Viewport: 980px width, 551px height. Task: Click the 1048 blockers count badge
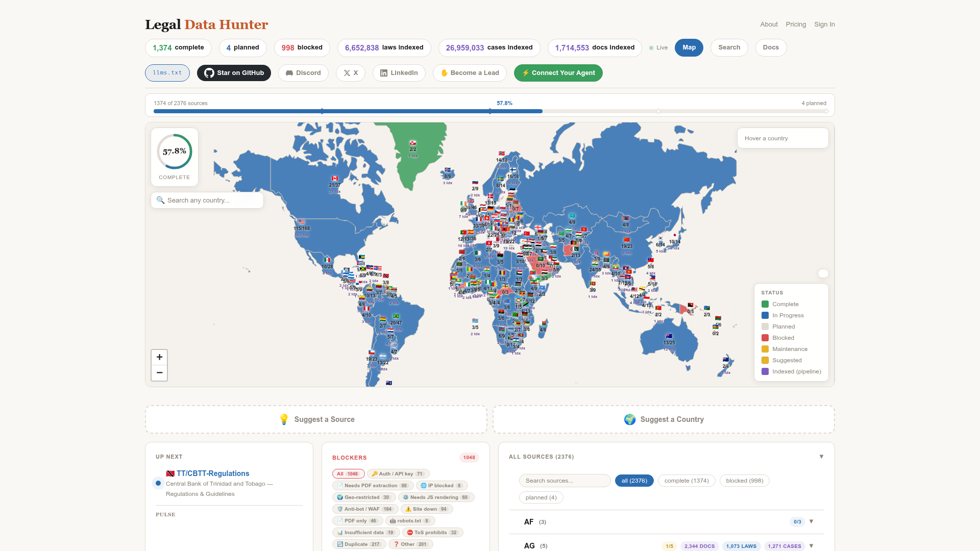tap(469, 458)
